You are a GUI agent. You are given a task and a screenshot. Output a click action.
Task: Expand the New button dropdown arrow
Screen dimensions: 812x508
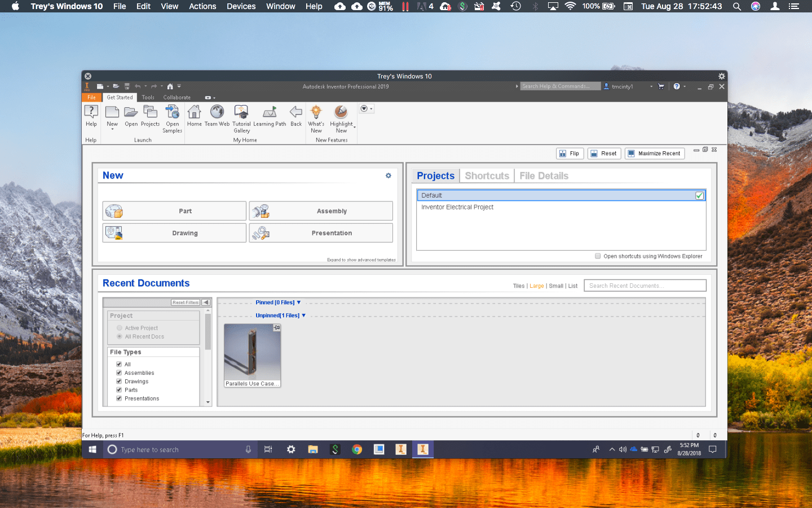(112, 130)
